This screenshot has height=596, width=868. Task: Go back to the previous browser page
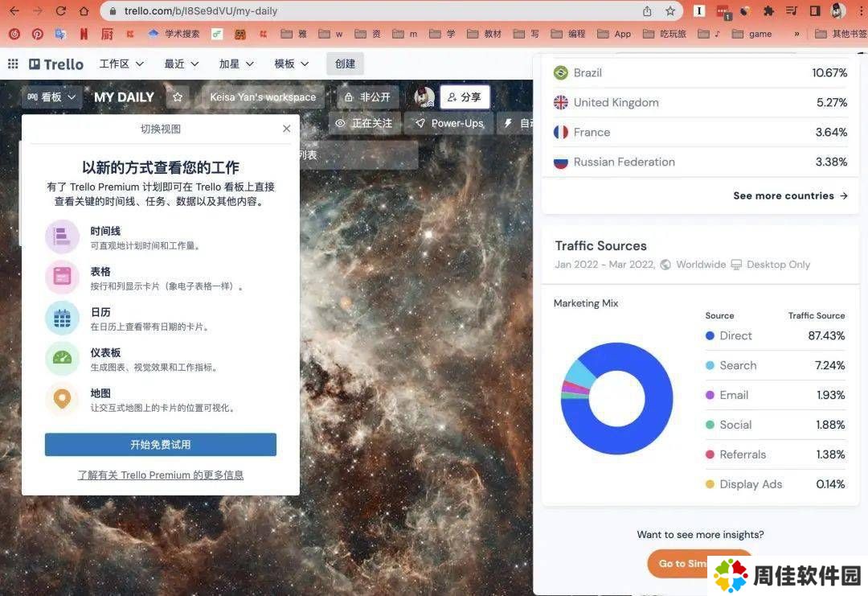tap(14, 10)
